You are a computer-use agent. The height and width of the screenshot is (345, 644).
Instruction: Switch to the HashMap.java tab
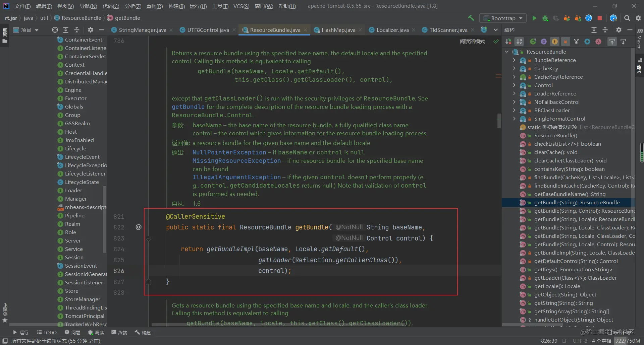tap(338, 30)
